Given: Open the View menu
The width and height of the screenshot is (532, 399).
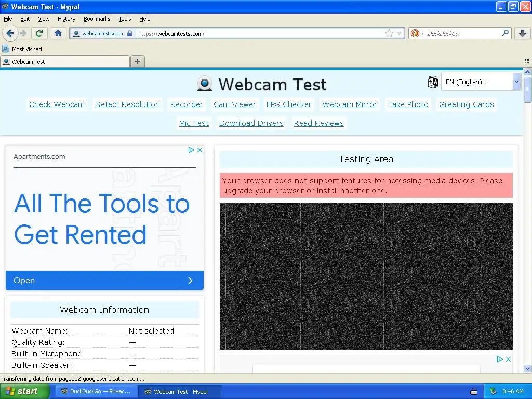Looking at the screenshot, I should tap(44, 19).
